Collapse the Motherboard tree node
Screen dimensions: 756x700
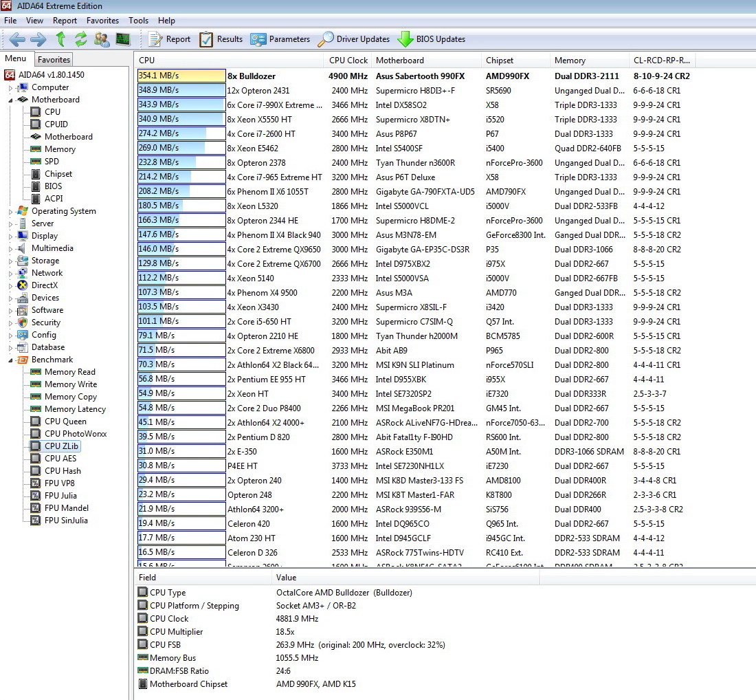pos(10,100)
